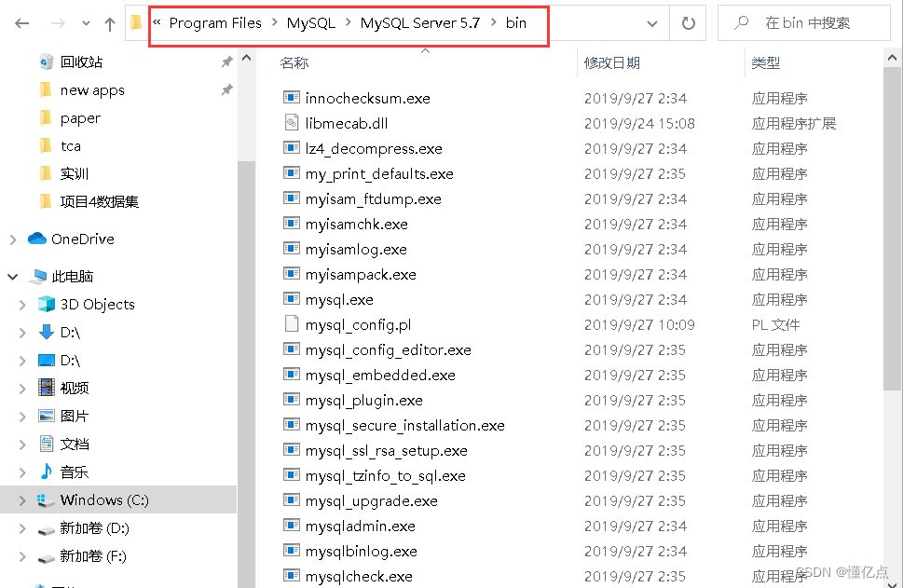The image size is (903, 588).
Task: Expand the OneDrive tree node
Action: pyautogui.click(x=13, y=239)
